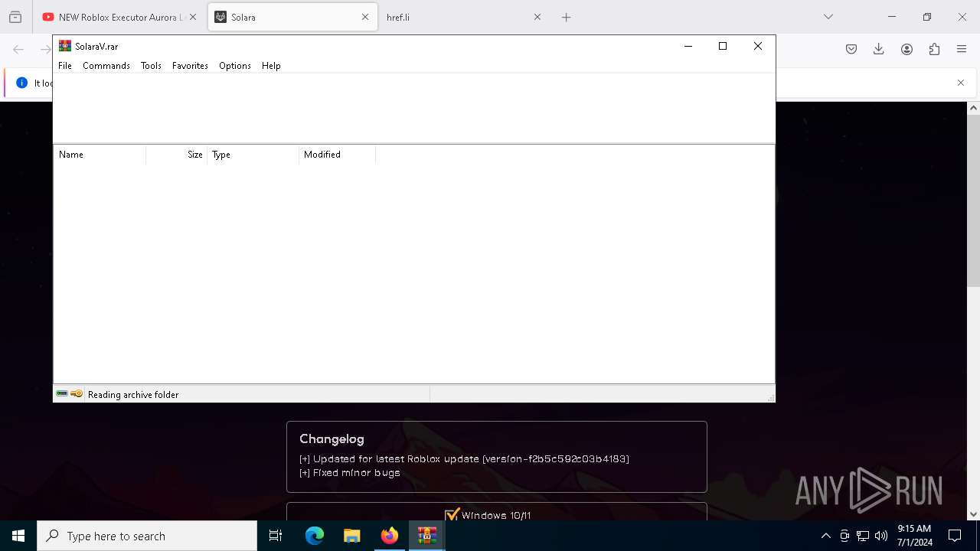Click the WinRAR window resize grip
This screenshot has width=980, height=551.
click(x=770, y=397)
